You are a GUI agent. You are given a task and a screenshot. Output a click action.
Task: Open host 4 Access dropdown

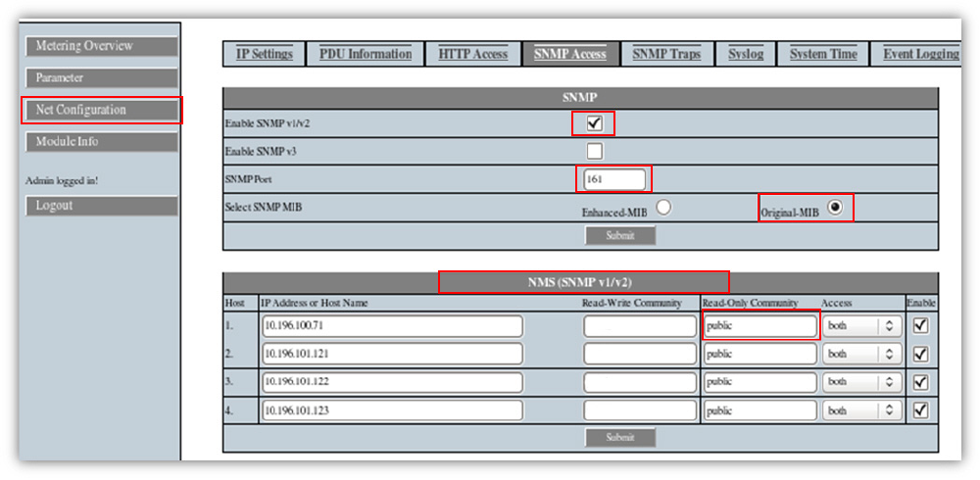point(861,410)
